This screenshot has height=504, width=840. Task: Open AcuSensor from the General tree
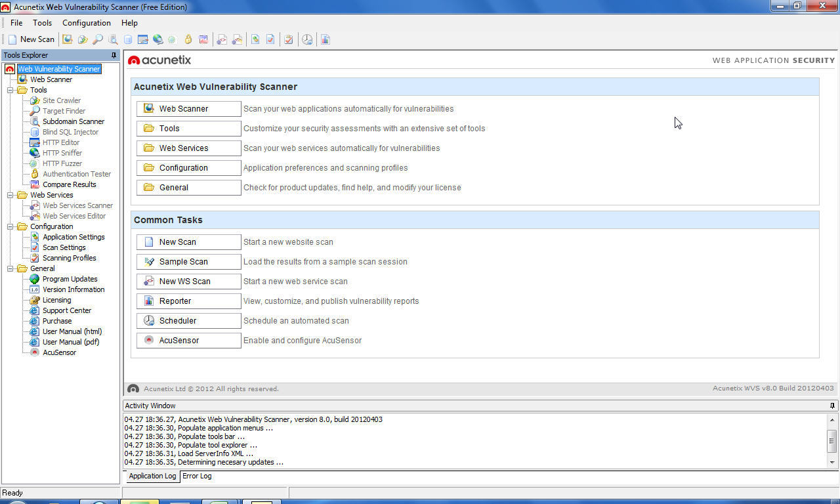(59, 352)
